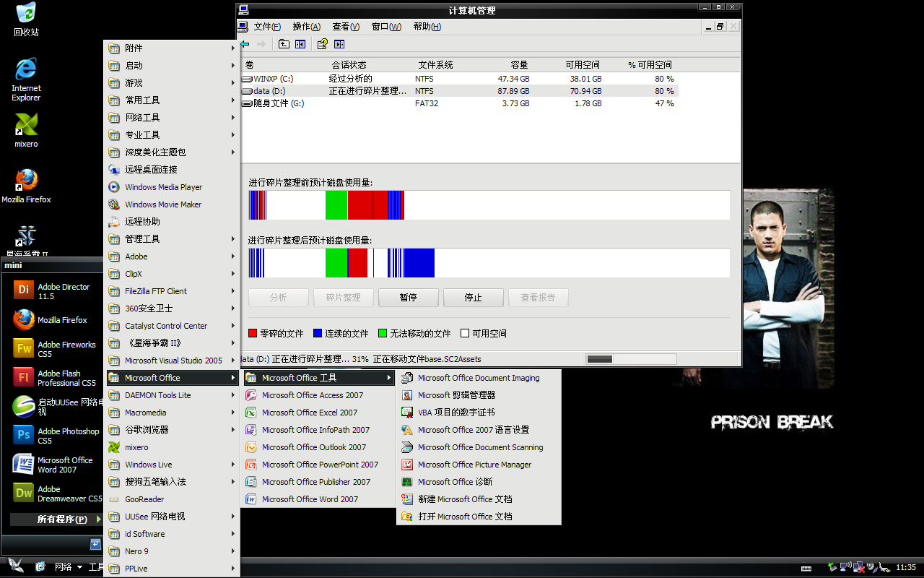Viewport: 924px width, 578px height.
Task: Click the 停止 button to stop defragmenting
Action: tap(473, 298)
